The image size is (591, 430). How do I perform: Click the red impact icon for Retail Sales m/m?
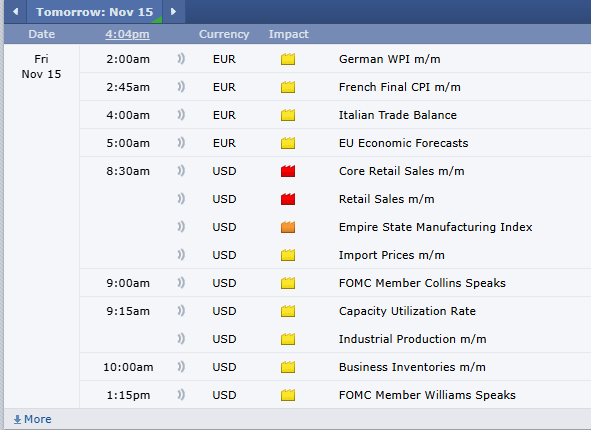click(x=288, y=199)
